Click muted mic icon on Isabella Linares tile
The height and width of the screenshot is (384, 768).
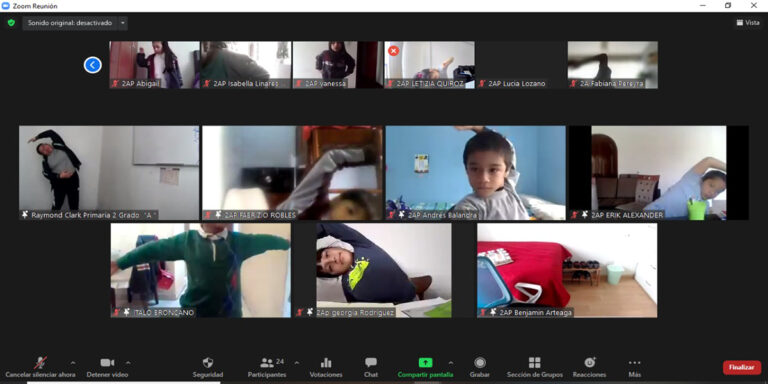pos(207,84)
